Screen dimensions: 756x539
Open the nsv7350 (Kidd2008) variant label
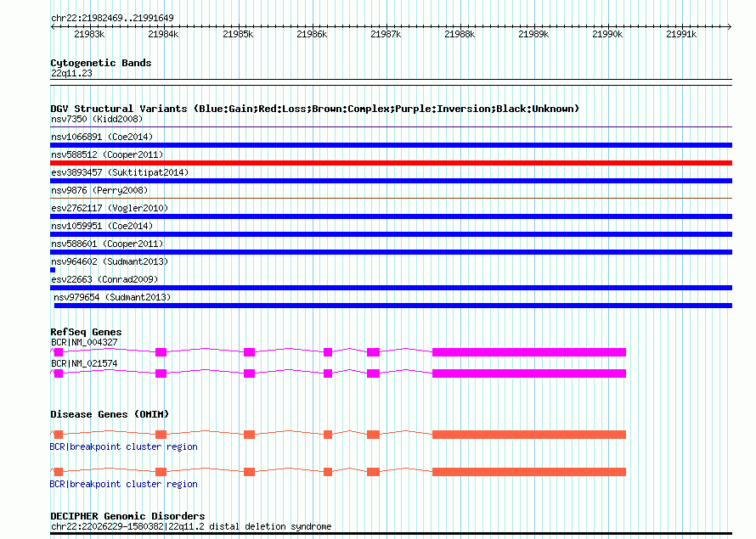97,119
